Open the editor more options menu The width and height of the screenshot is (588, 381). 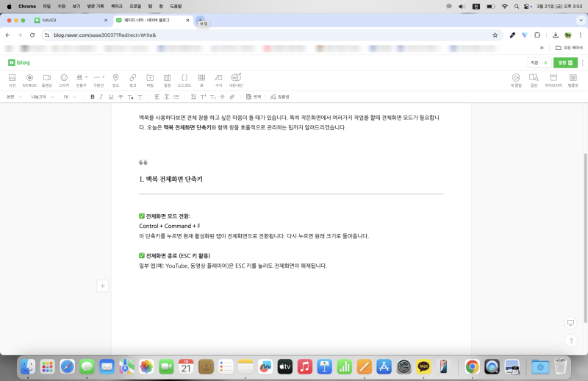click(x=582, y=63)
